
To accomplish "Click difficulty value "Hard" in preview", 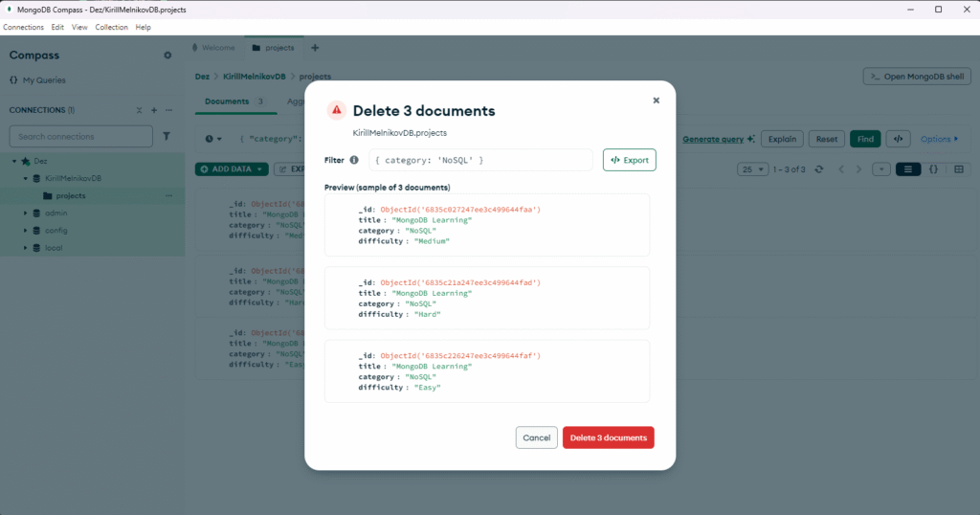I will 428,314.
